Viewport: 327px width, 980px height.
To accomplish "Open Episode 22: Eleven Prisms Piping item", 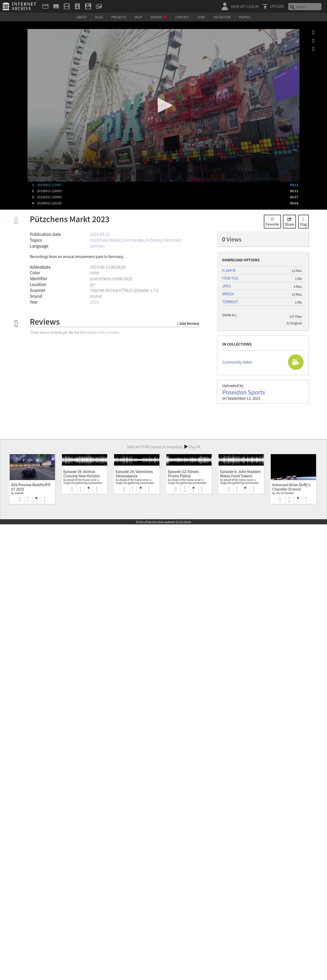I will 189,474.
